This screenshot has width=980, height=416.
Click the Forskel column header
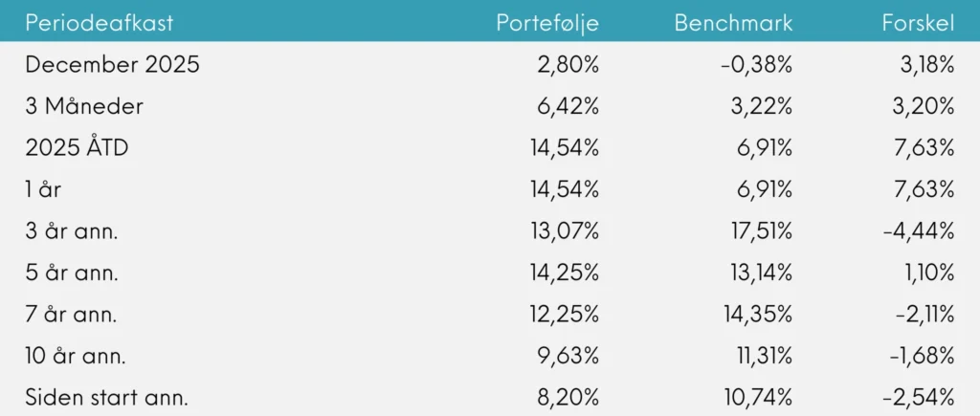(x=918, y=23)
